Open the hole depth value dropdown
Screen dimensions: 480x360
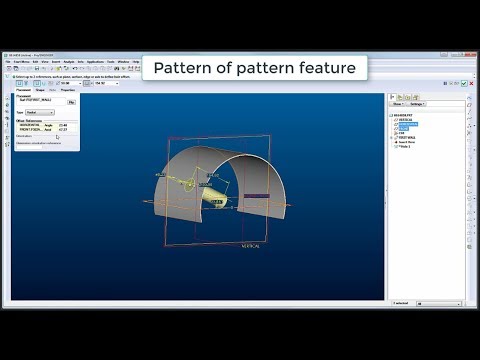117,83
